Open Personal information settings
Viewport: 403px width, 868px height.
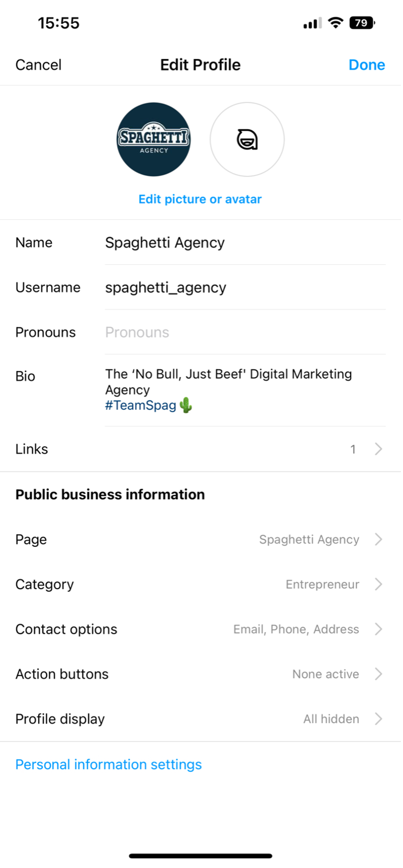[108, 764]
